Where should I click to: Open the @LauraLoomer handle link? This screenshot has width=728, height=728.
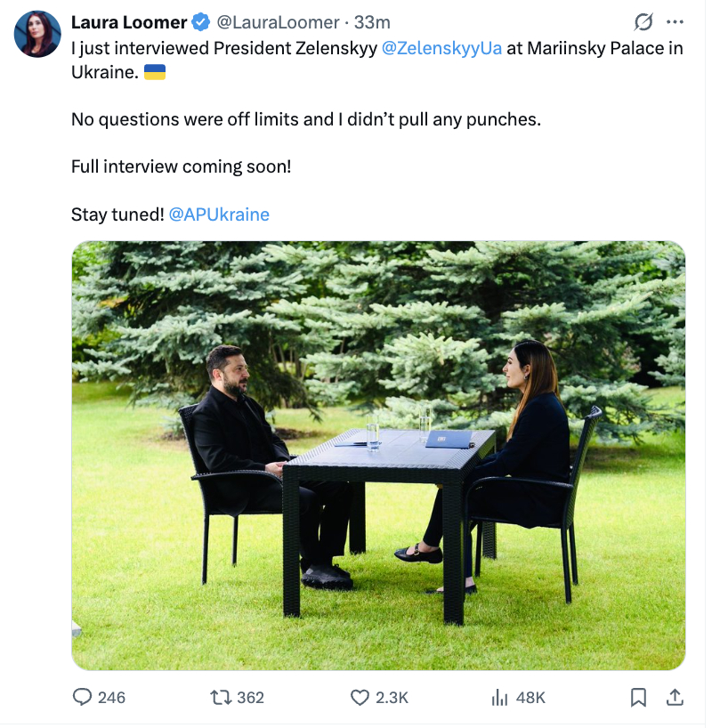pos(278,22)
